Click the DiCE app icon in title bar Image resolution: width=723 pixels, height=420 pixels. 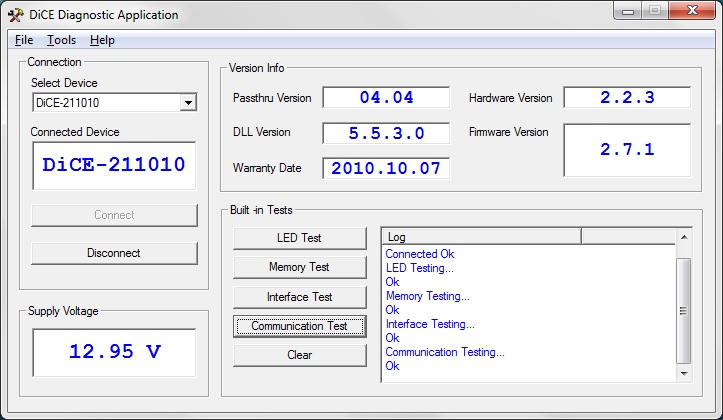(16, 15)
